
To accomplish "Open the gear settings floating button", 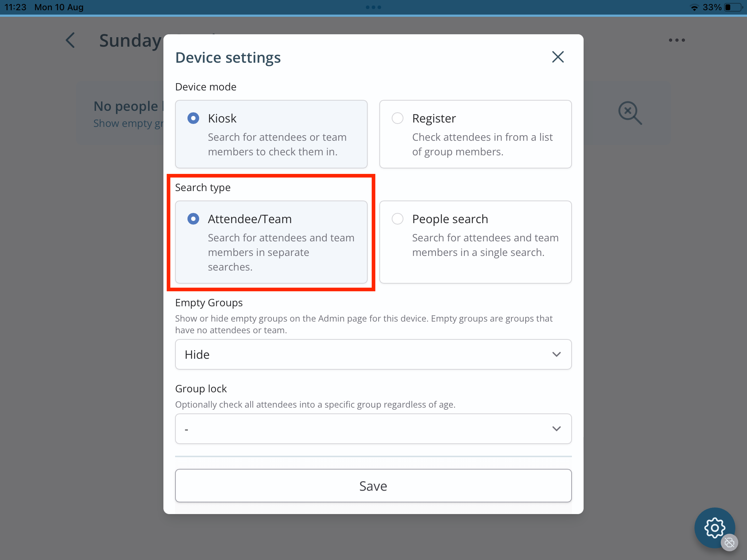I will 714,528.
